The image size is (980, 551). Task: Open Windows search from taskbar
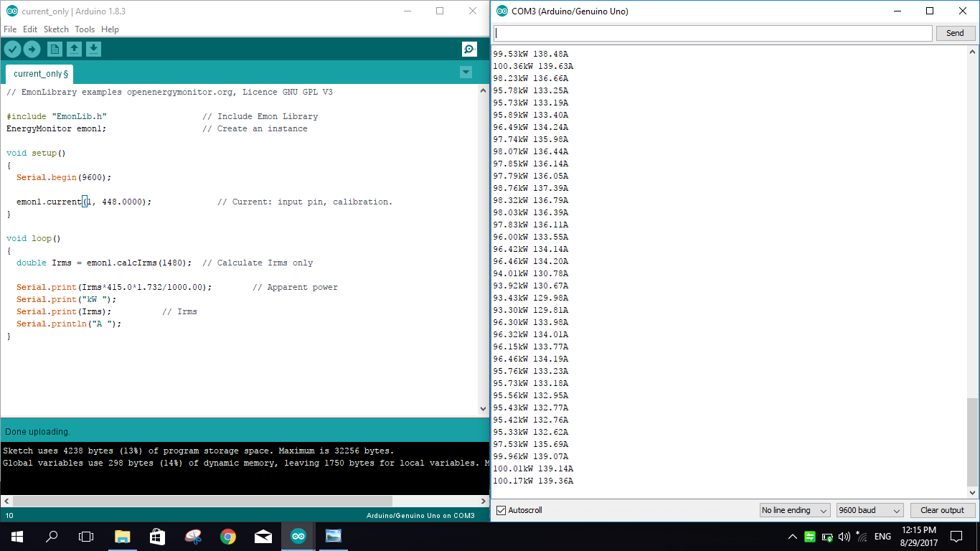coord(52,536)
